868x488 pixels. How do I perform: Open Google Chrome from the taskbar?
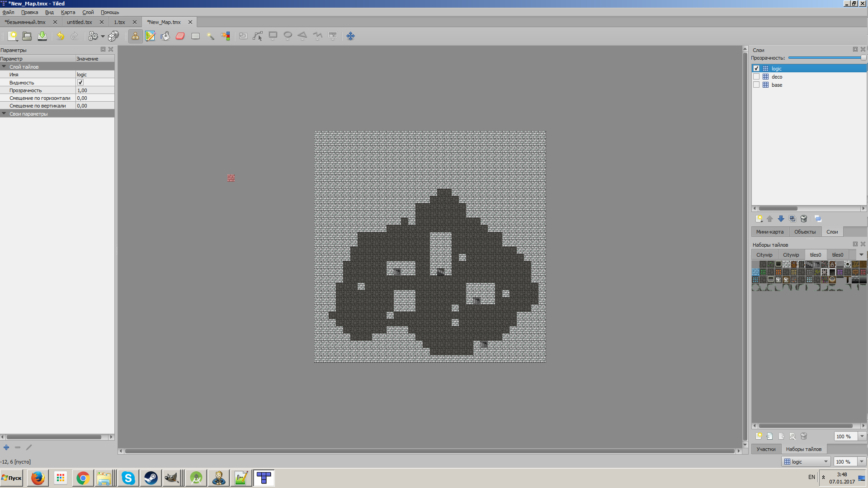(83, 478)
